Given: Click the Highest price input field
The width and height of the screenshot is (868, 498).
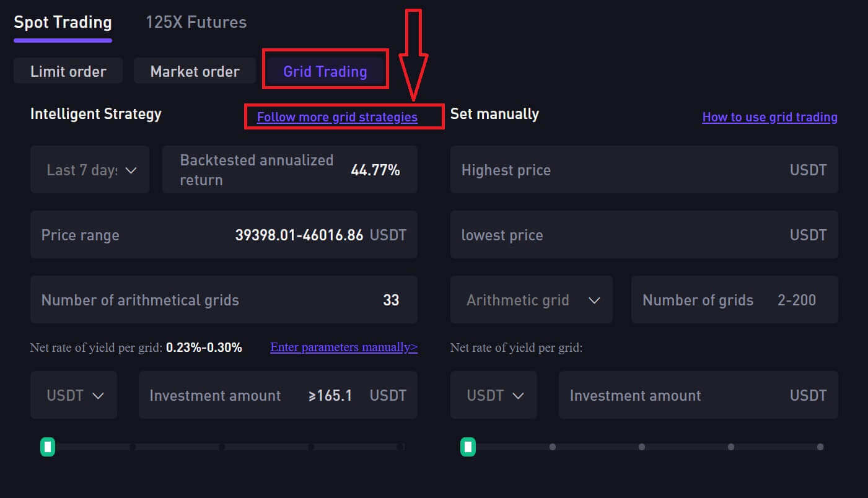Looking at the screenshot, I should pos(644,169).
